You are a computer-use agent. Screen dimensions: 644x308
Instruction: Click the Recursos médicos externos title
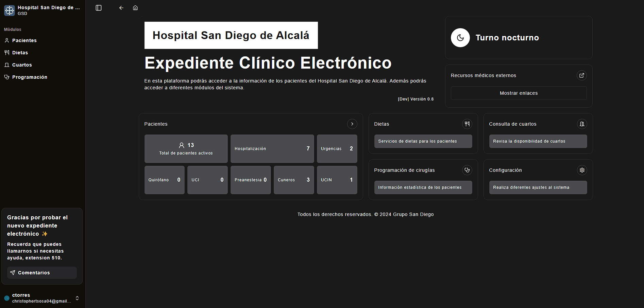click(x=484, y=75)
